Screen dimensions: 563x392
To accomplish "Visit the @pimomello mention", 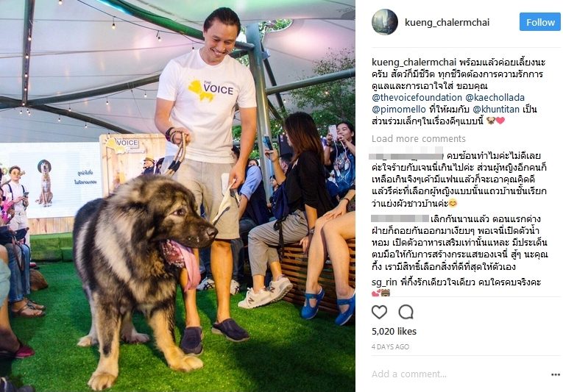I will coord(399,109).
